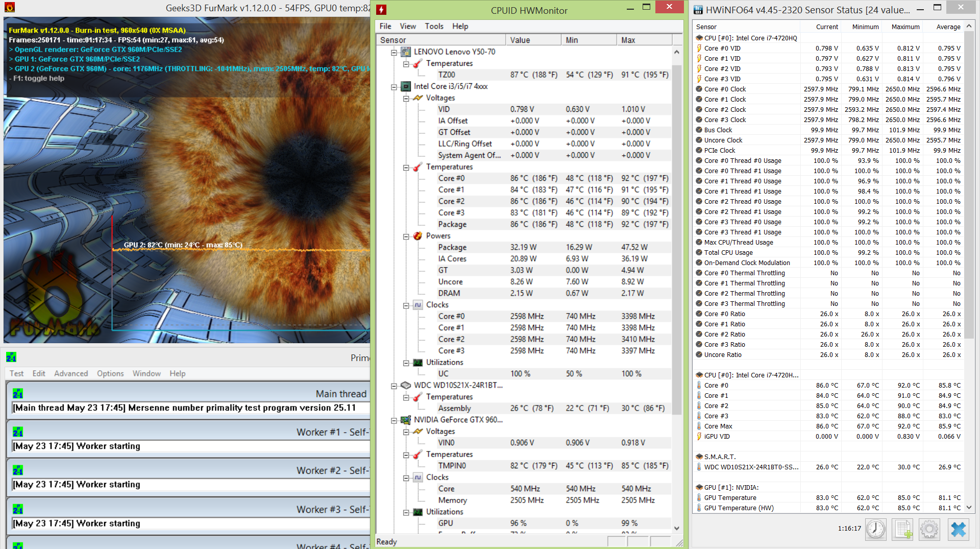980x549 pixels.
Task: Open the Prime95 Options menu
Action: point(110,373)
